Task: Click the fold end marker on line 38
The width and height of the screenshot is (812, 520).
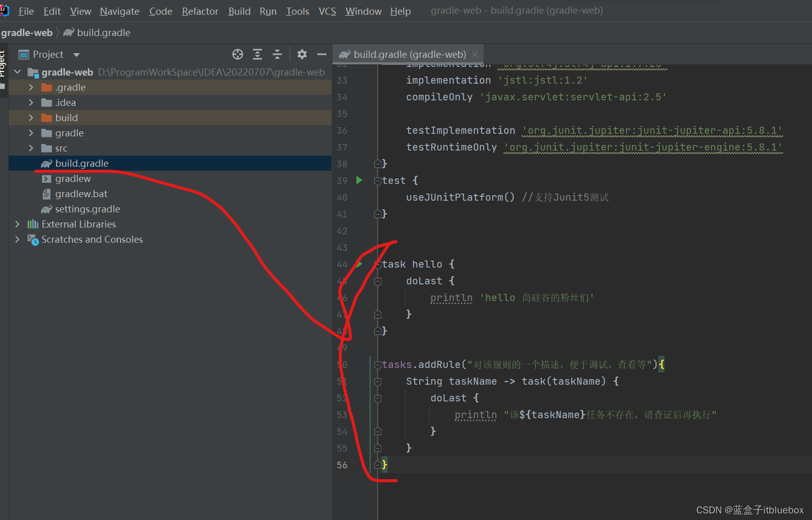Action: tap(378, 164)
